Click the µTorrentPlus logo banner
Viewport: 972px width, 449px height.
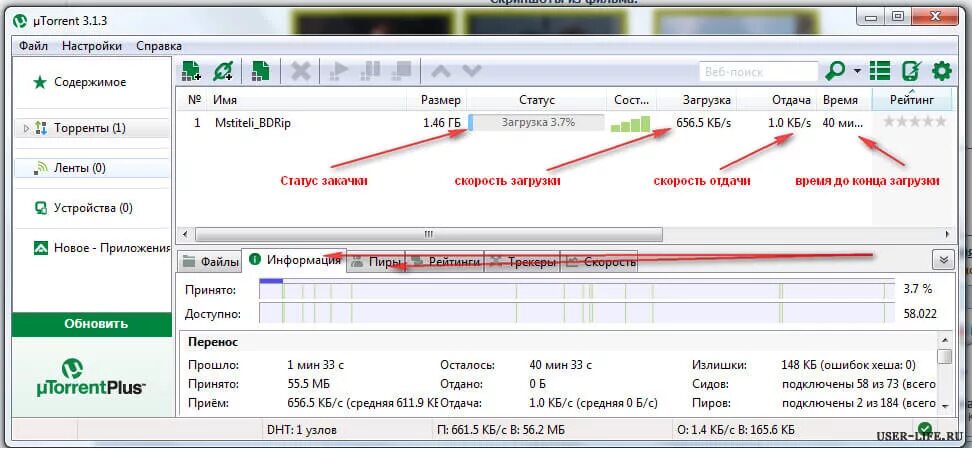[91, 377]
